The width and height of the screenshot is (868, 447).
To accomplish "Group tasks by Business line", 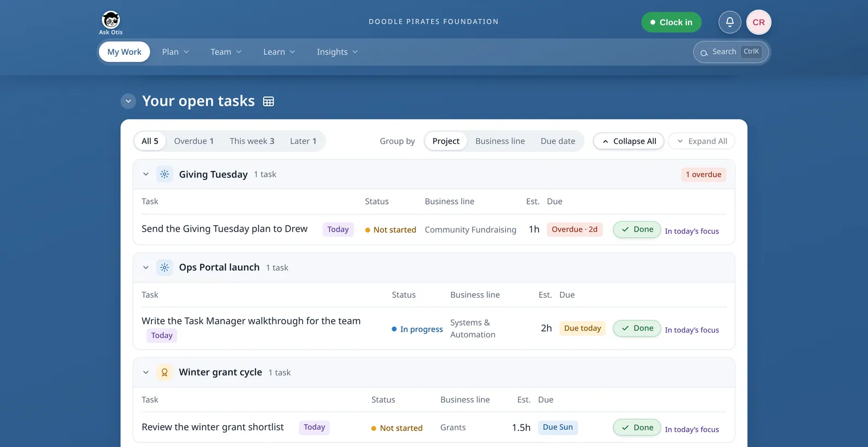I will pos(500,141).
